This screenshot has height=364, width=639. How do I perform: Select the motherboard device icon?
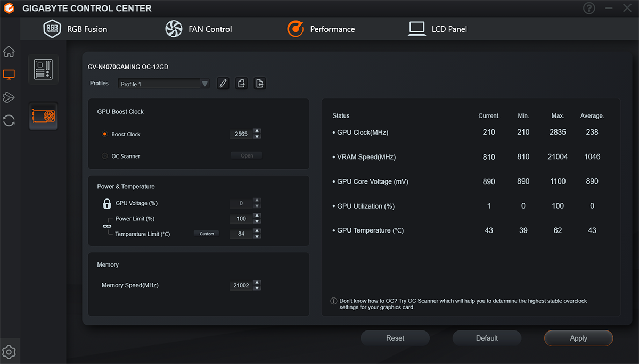point(43,69)
